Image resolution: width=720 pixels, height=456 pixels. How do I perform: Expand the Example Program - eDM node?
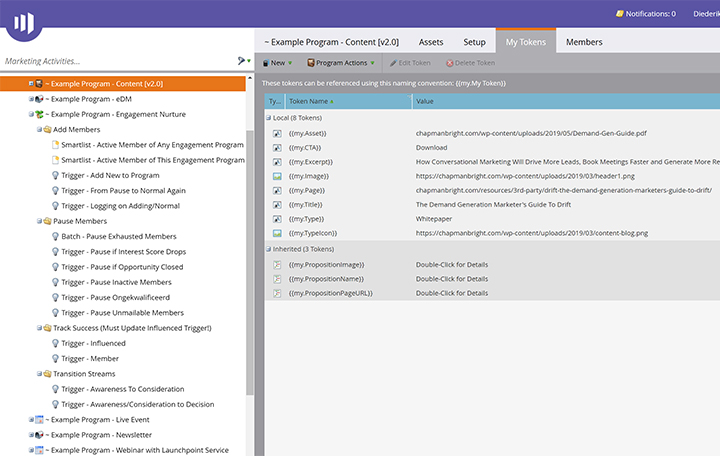(31, 99)
